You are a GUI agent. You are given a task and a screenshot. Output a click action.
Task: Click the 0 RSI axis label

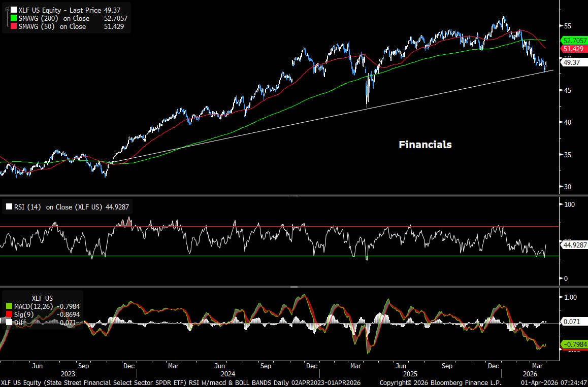[x=566, y=278]
